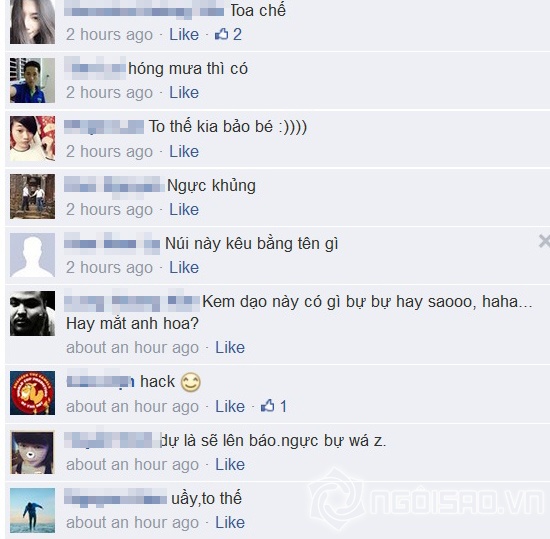Viewport: 550px width, 539px height.
Task: Open default silhouette profile avatar
Action: pyautogui.click(x=32, y=255)
